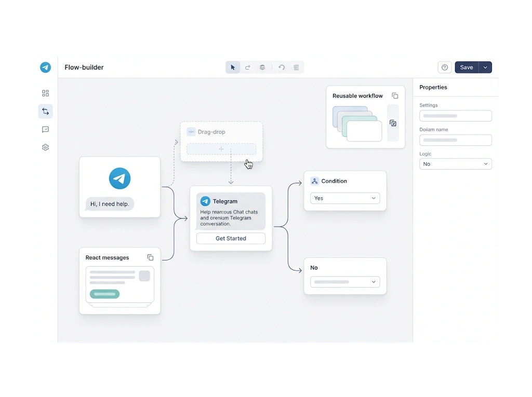The width and height of the screenshot is (532, 397).
Task: Click the redo arrow in toolbar
Action: pyautogui.click(x=248, y=67)
